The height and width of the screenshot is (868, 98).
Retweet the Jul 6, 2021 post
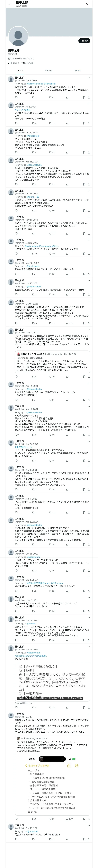point(33,123)
